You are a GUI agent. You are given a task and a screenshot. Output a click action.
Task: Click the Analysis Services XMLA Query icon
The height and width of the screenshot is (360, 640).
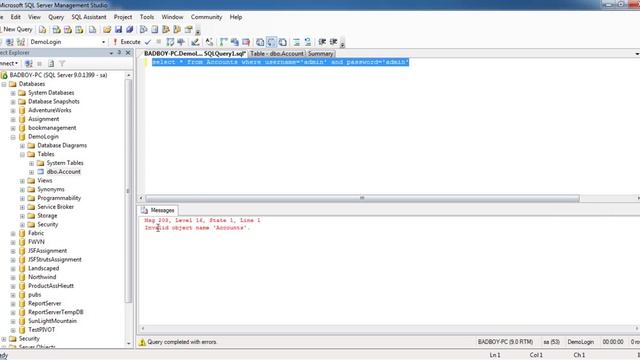[79, 30]
